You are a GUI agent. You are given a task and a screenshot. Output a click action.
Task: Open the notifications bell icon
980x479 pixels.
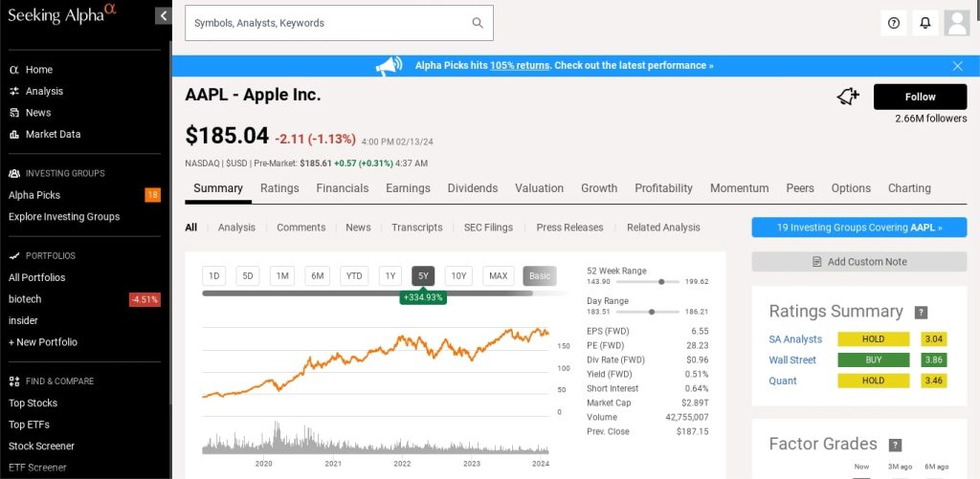[924, 23]
